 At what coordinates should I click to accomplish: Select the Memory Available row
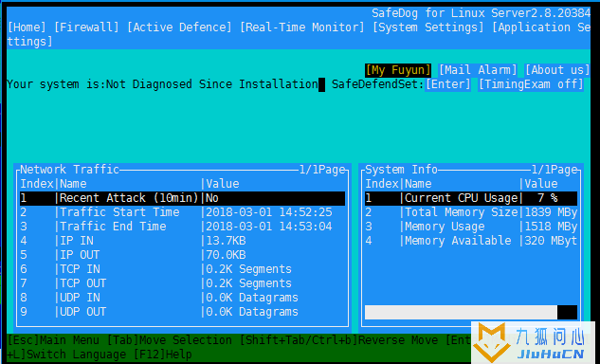tap(471, 241)
